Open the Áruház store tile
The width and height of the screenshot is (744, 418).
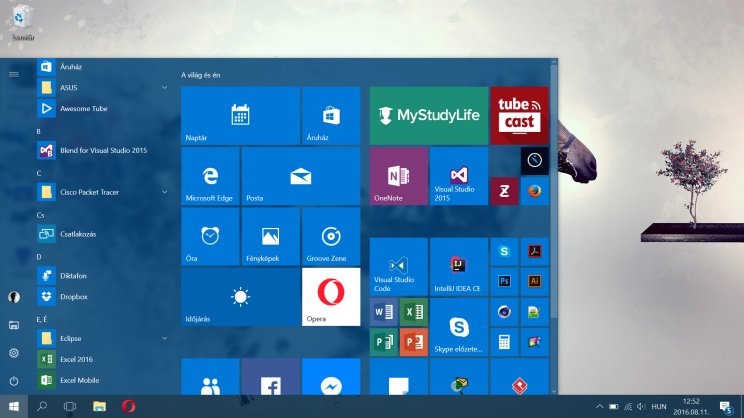[x=331, y=116]
